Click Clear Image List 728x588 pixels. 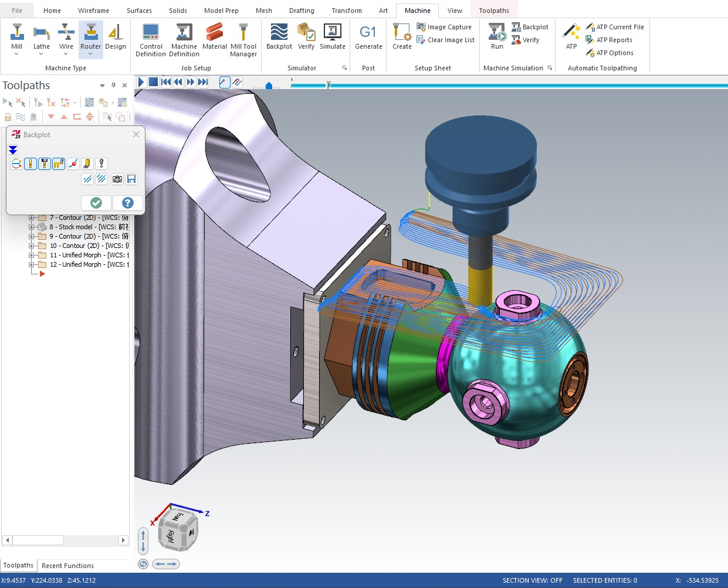[445, 40]
